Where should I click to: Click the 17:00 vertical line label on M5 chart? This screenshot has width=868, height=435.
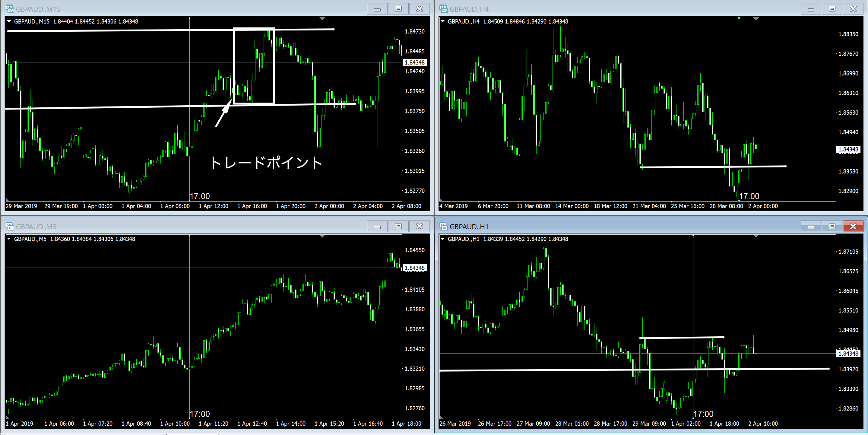(x=200, y=414)
